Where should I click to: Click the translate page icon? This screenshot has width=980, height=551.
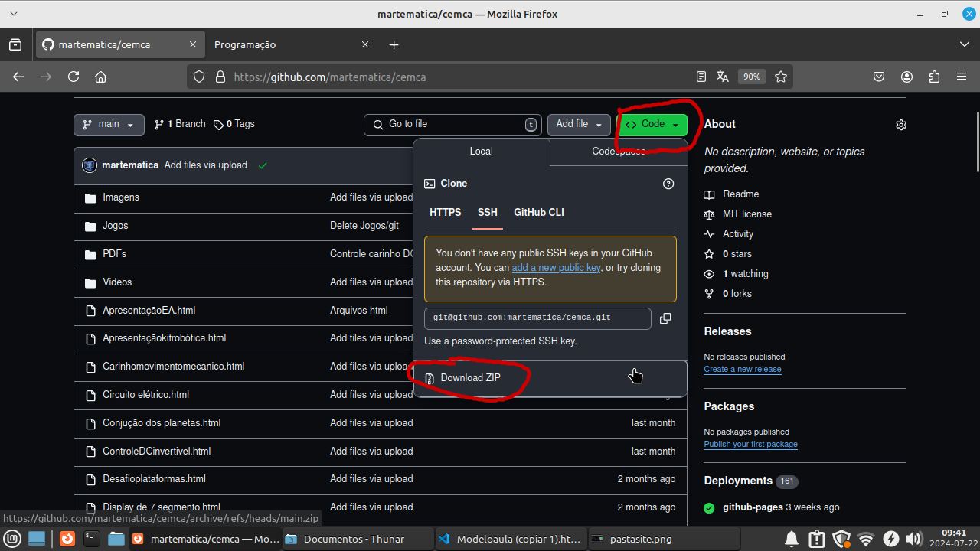coord(723,77)
